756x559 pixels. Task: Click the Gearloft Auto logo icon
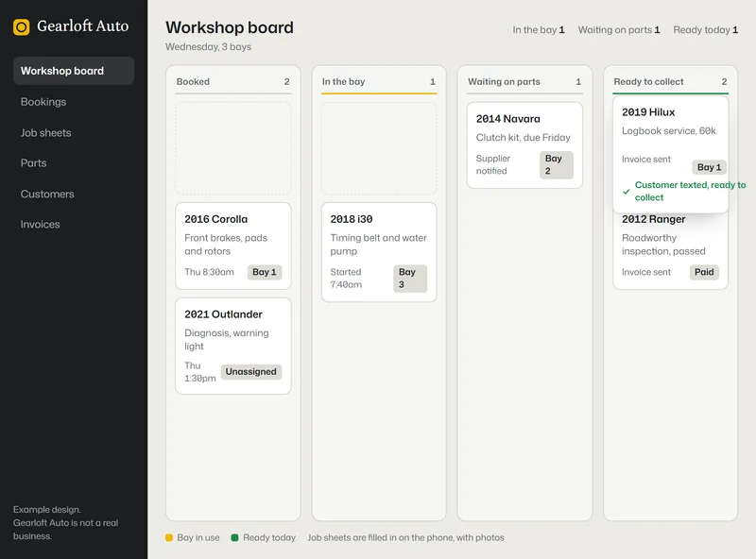(21, 27)
